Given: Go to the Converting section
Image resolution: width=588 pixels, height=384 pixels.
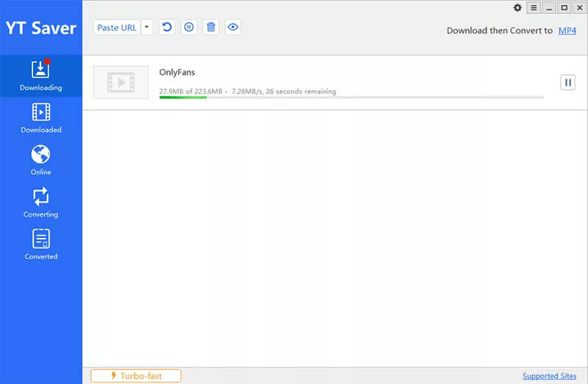Looking at the screenshot, I should click(x=40, y=202).
